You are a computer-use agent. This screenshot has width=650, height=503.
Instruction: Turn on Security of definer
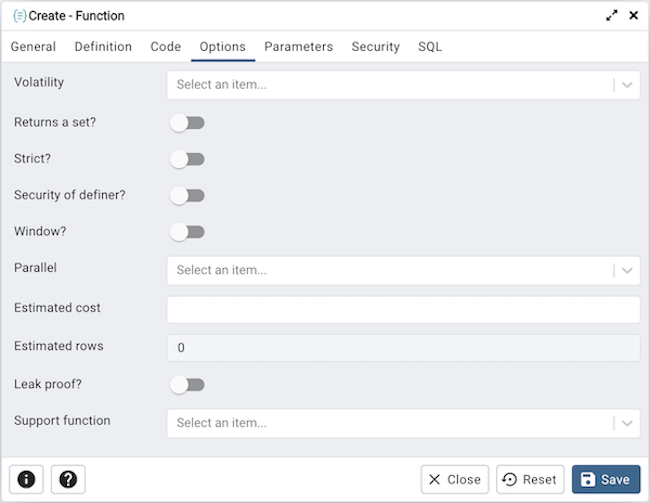tap(187, 196)
